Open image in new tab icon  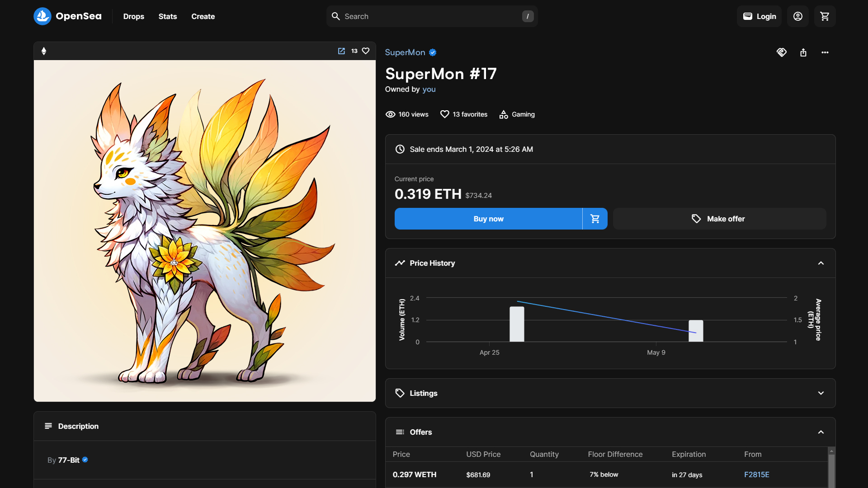[x=341, y=51]
